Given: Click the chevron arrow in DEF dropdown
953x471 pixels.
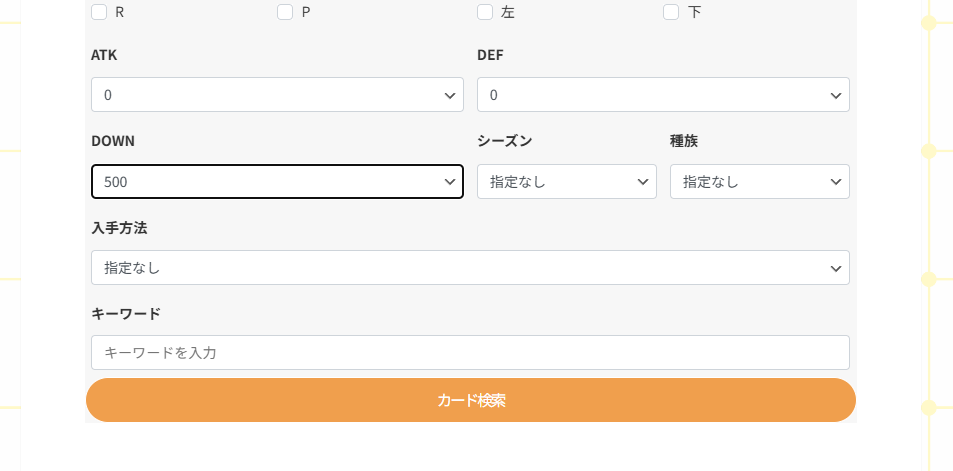Looking at the screenshot, I should 835,95.
